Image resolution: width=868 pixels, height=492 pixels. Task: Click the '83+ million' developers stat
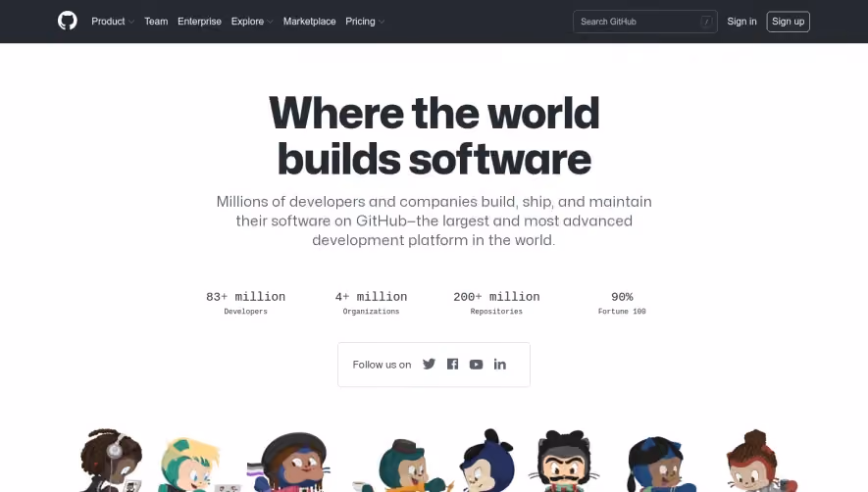pos(246,297)
